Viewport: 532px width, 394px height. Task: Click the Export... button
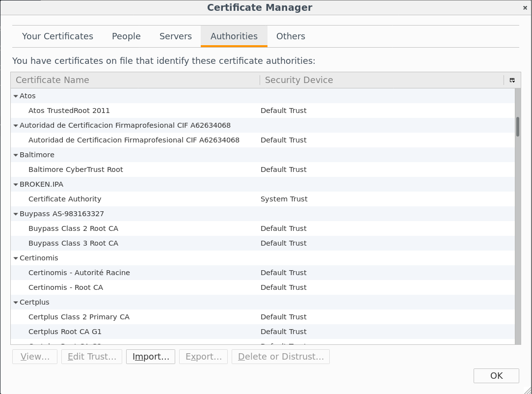[x=204, y=357]
